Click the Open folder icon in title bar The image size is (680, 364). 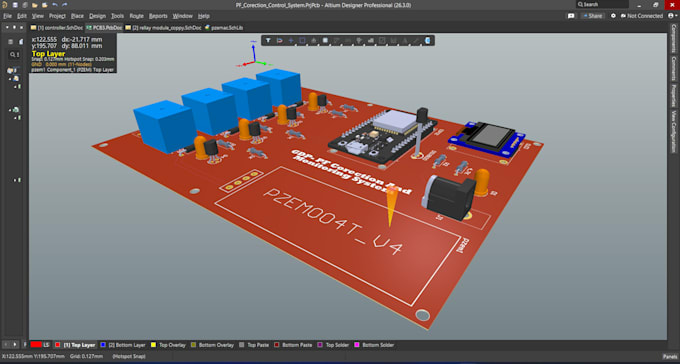click(35, 5)
